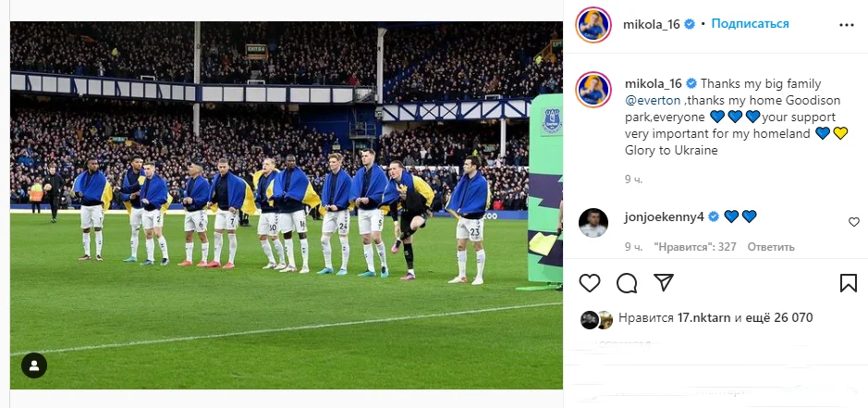Click the Подписаться follow button

point(752,24)
